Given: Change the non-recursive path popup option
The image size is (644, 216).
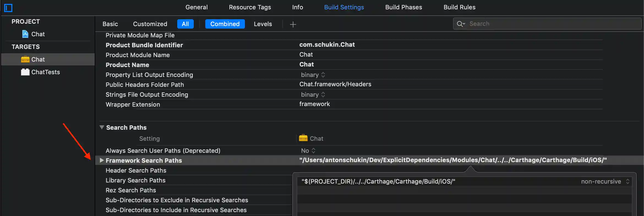Looking at the screenshot, I should coord(605,181).
